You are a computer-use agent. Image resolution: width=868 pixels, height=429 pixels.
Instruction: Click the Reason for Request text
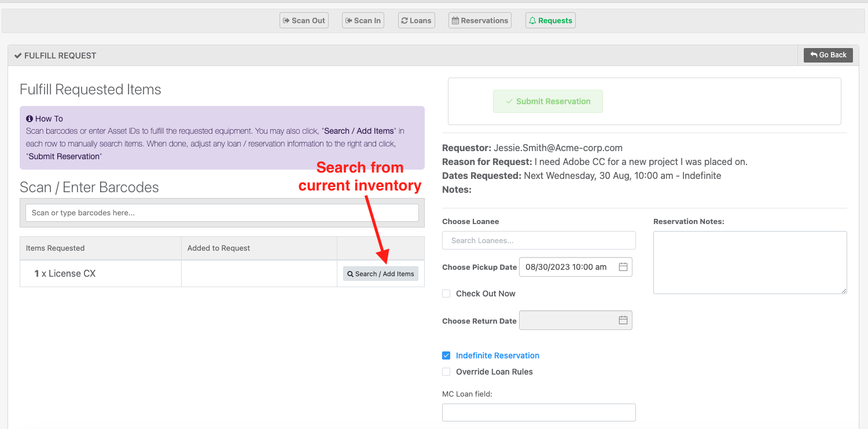tap(595, 162)
